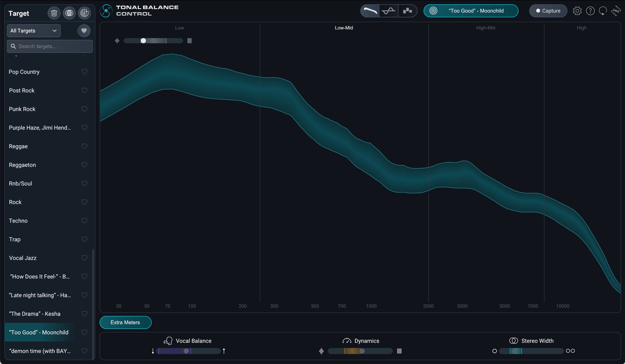This screenshot has width=625, height=364.
Task: Switch to the broad curve view icon
Action: [x=370, y=11]
